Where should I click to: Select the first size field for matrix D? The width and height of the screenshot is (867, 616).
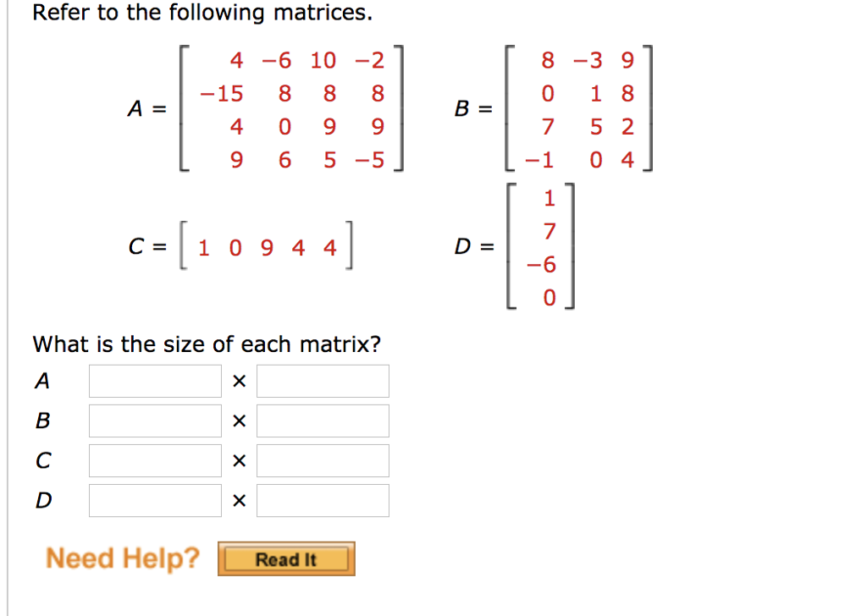[154, 500]
